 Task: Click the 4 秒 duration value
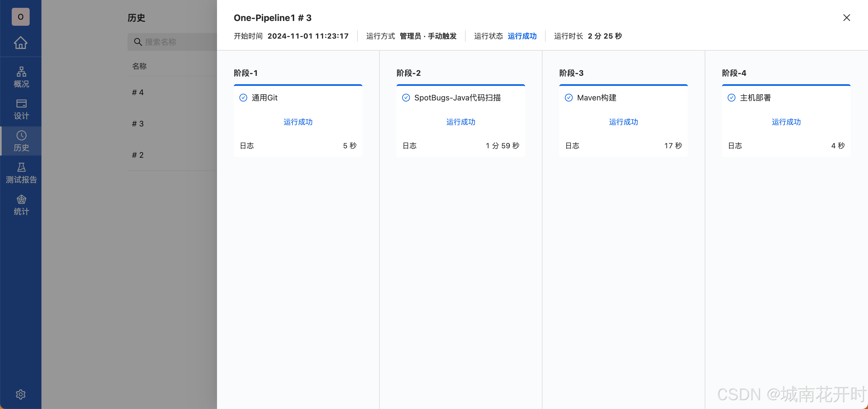point(838,146)
